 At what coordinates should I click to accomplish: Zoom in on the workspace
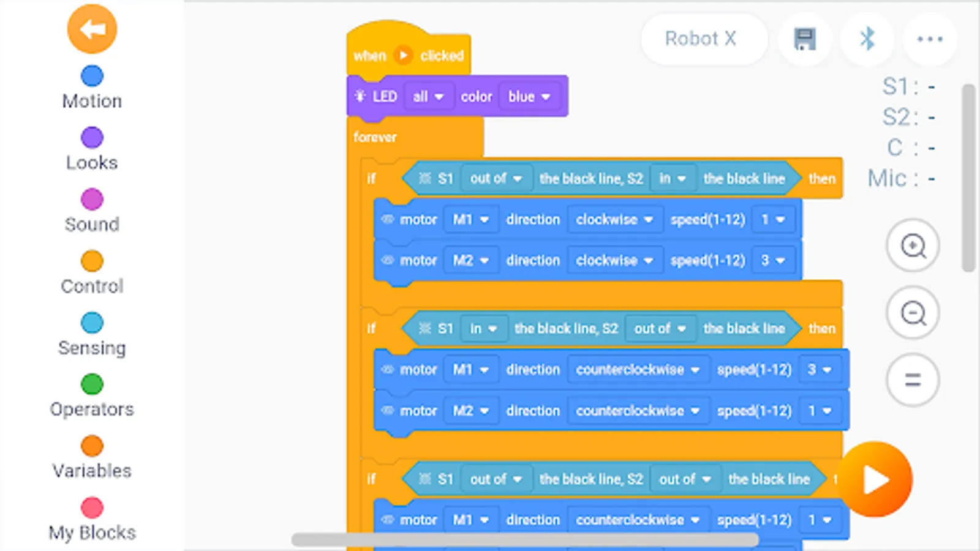click(x=913, y=246)
